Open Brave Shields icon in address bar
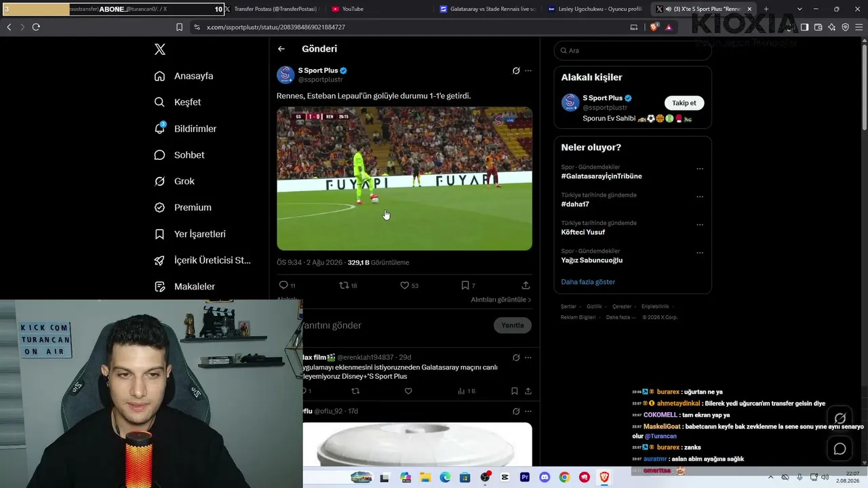 tap(654, 27)
